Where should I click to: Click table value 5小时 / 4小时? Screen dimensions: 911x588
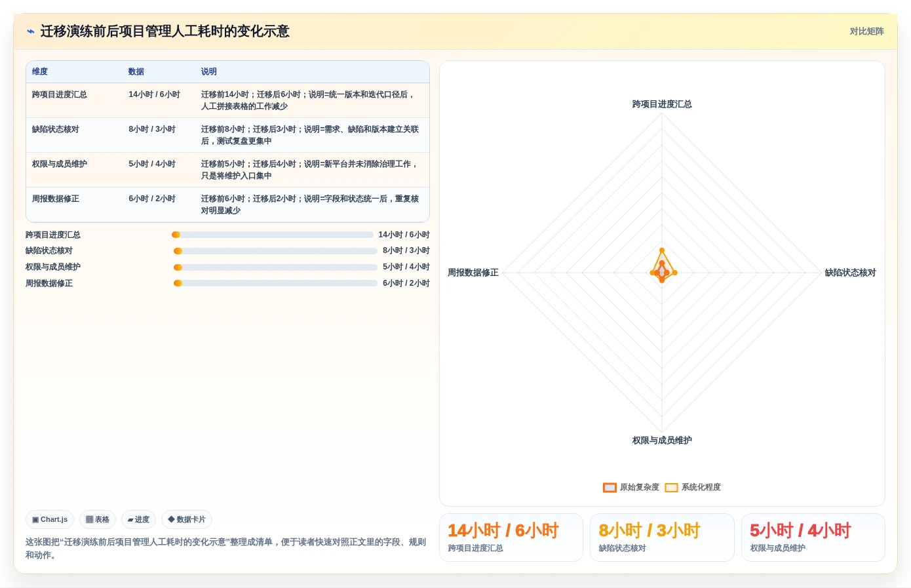point(152,164)
